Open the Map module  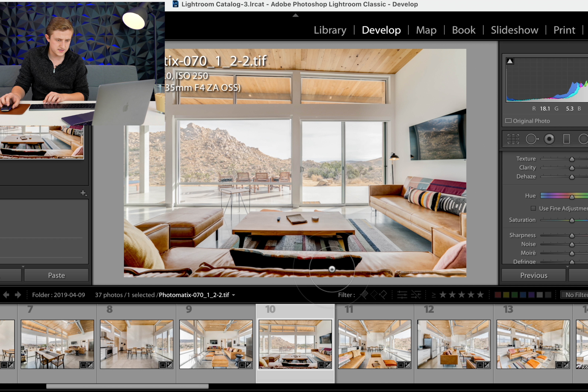[426, 30]
